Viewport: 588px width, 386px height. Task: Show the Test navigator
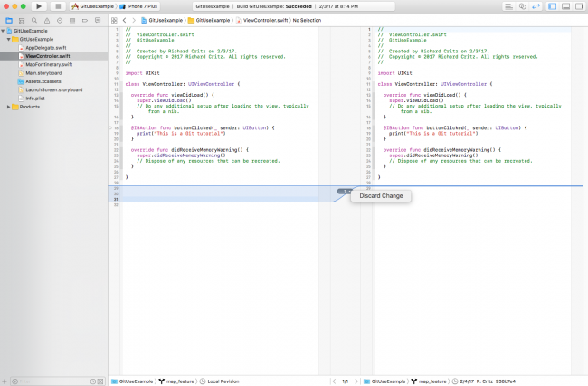click(60, 20)
